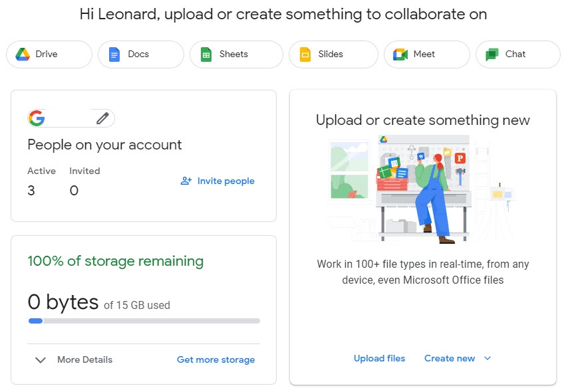Open Slides via its yellow icon
The image size is (564, 392).
coord(303,54)
